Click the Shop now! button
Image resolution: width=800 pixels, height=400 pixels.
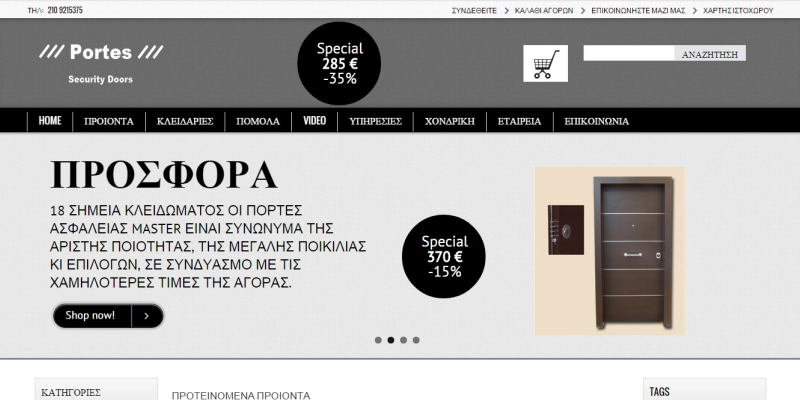[x=108, y=316]
